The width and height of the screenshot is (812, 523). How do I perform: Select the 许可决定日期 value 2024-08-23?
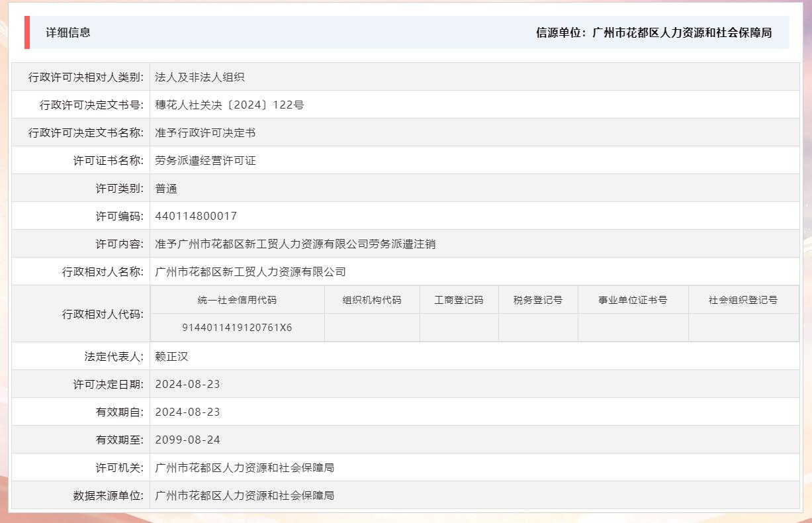pos(187,384)
